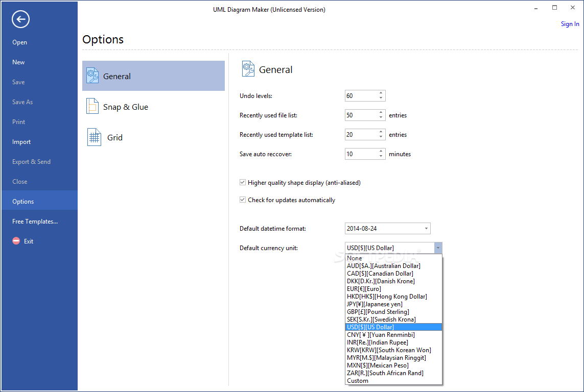Image resolution: width=584 pixels, height=392 pixels.
Task: Choose highlighted USD US Dollar in list
Action: tap(394, 327)
